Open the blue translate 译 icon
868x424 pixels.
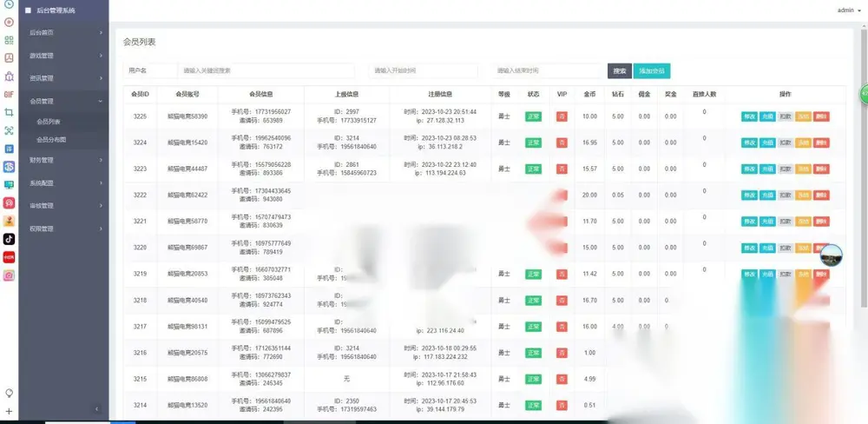point(9,149)
